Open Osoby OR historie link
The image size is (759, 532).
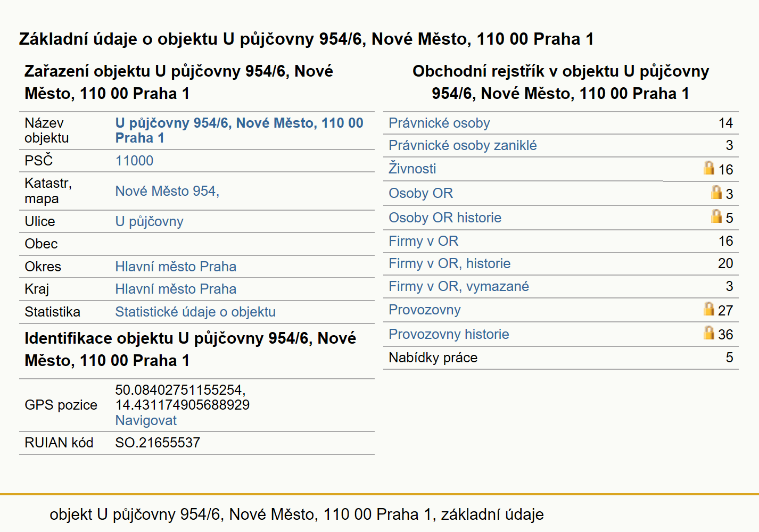[x=445, y=218]
